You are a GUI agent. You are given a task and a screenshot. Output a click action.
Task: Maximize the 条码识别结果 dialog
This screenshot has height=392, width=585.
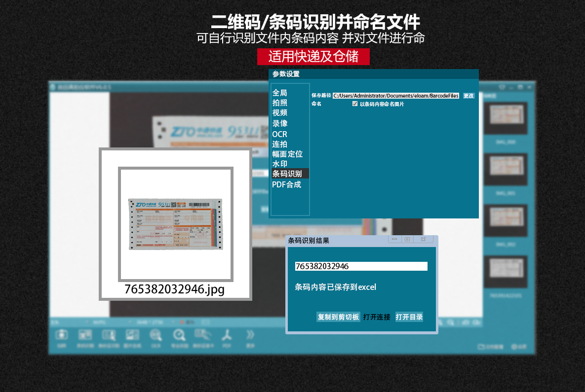point(407,239)
